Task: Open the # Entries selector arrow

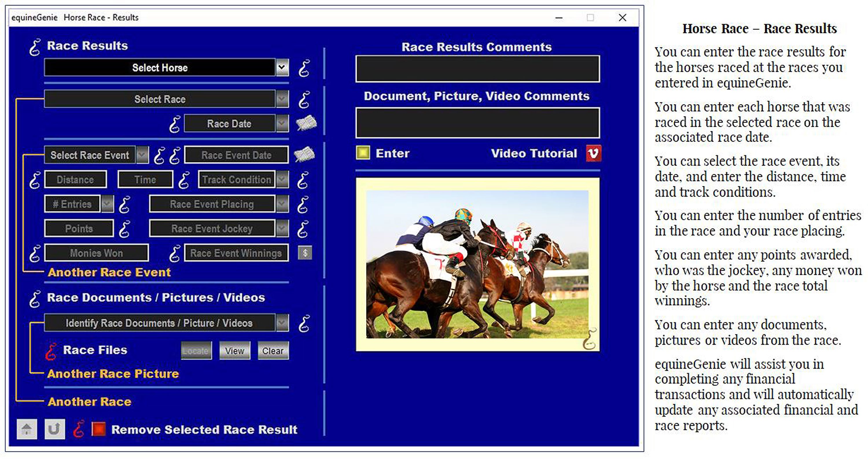Action: (107, 204)
